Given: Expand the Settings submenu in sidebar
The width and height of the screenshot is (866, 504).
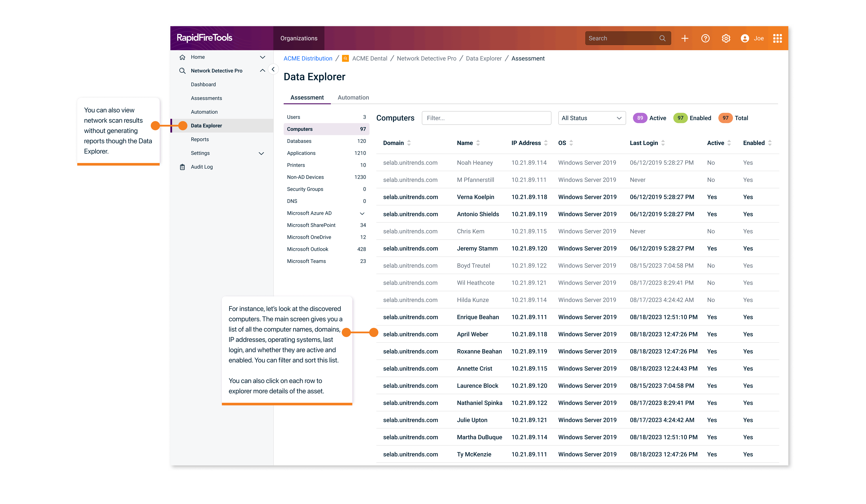Looking at the screenshot, I should [x=261, y=153].
